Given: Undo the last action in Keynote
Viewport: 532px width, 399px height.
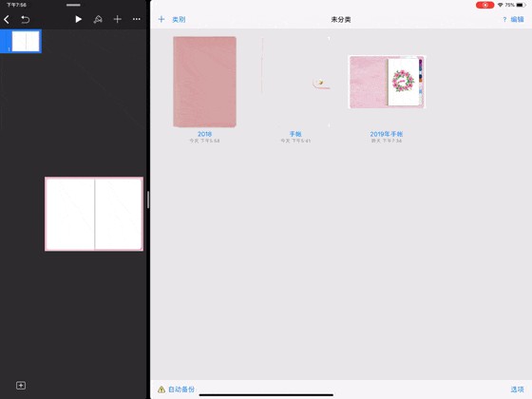Looking at the screenshot, I should [x=25, y=19].
